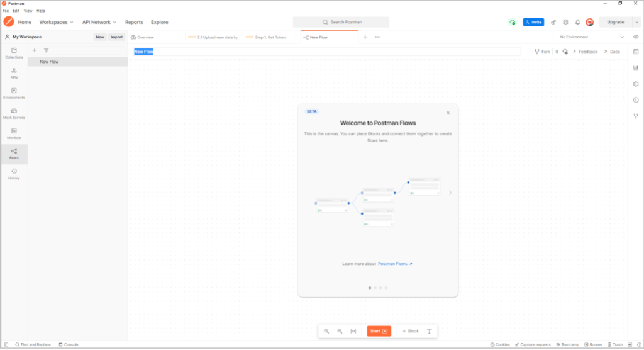Screen dimensions: 644x350
Task: Open the Flows sidebar section
Action: (14, 153)
